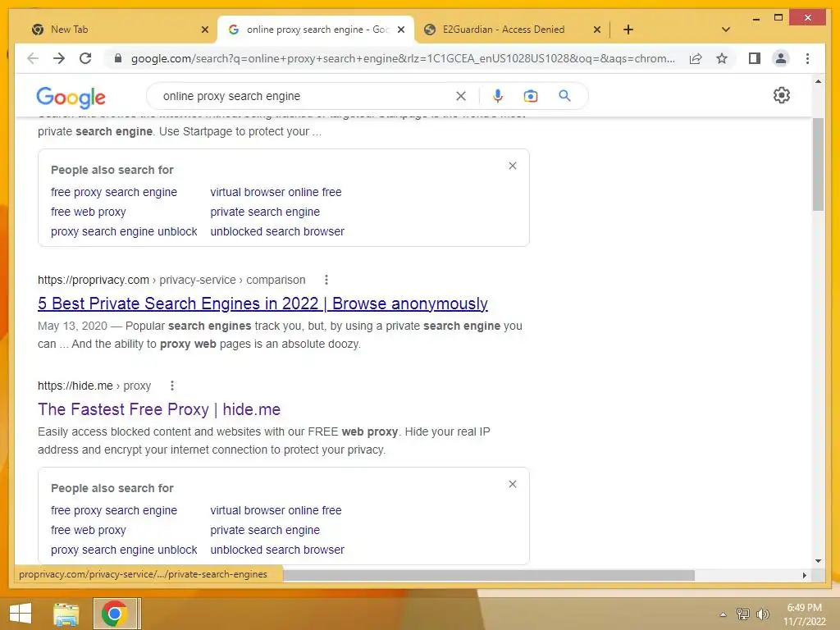The height and width of the screenshot is (630, 840).
Task: Open options for the hide.me result
Action: coord(172,386)
